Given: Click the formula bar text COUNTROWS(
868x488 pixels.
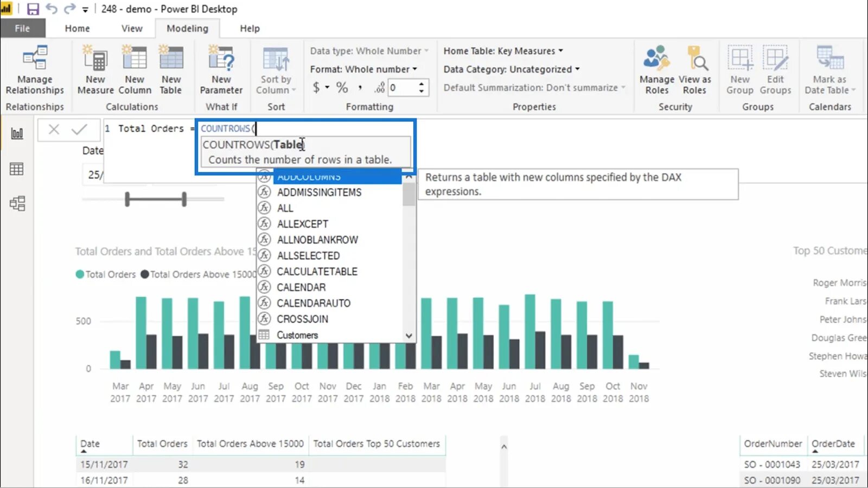Looking at the screenshot, I should pos(228,129).
